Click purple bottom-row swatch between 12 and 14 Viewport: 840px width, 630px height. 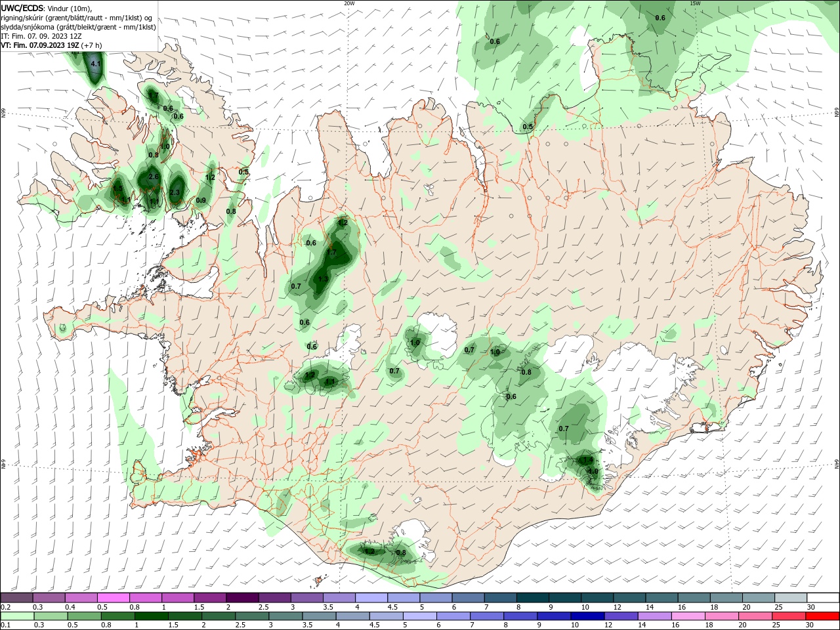[x=622, y=616]
